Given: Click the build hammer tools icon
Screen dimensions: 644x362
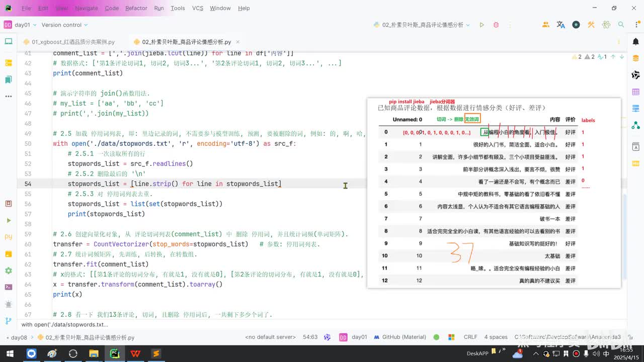Looking at the screenshot, I should pyautogui.click(x=591, y=25).
